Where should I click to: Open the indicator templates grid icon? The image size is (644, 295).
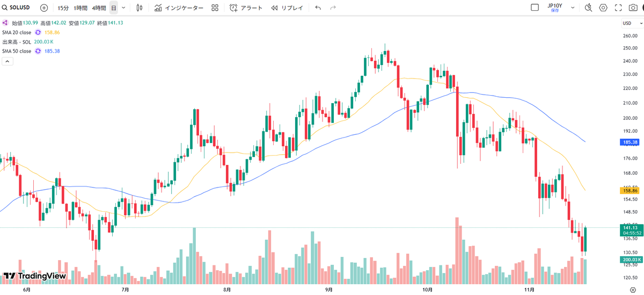tap(215, 8)
